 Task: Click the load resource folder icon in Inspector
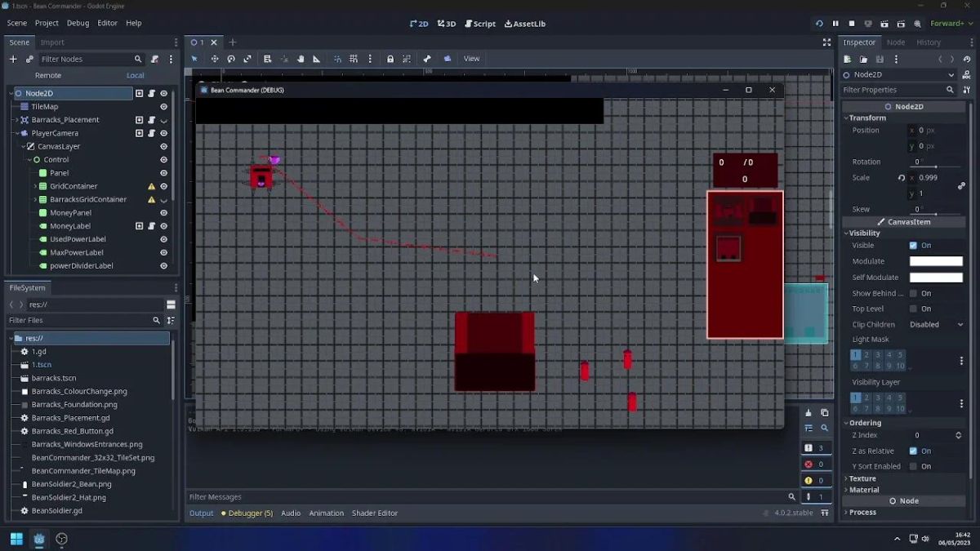(863, 59)
